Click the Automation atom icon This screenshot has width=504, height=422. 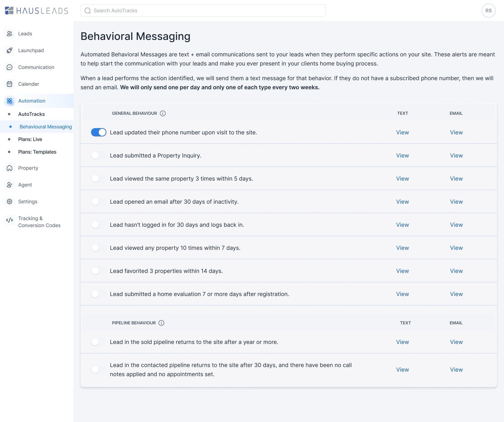click(10, 101)
